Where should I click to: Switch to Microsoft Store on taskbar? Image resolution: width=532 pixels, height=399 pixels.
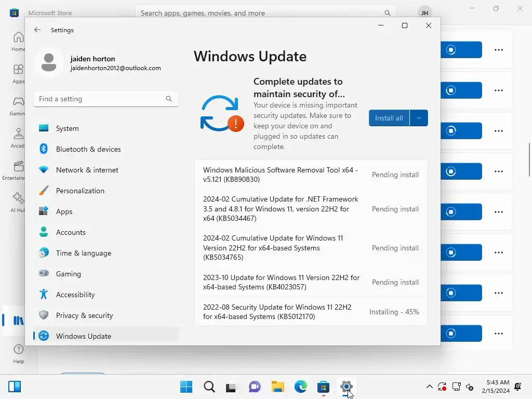click(323, 387)
